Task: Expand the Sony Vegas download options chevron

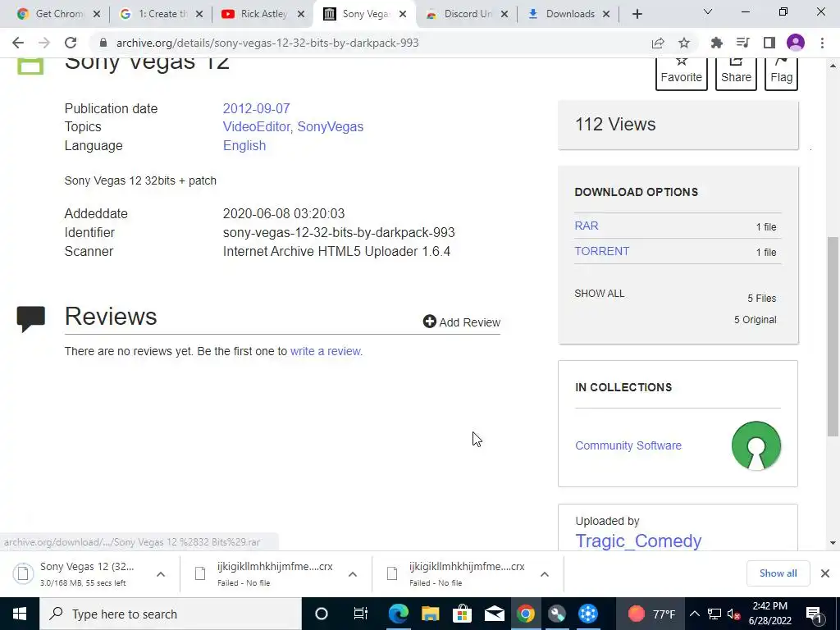Action: [160, 573]
